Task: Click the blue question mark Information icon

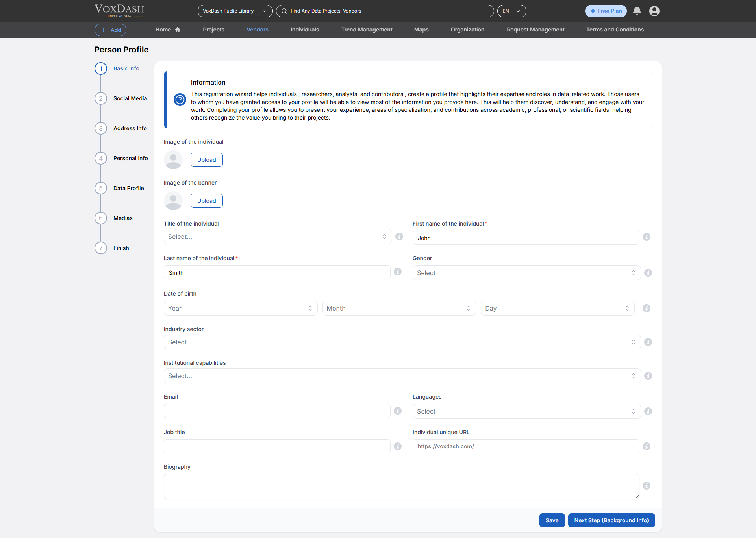Action: click(180, 100)
